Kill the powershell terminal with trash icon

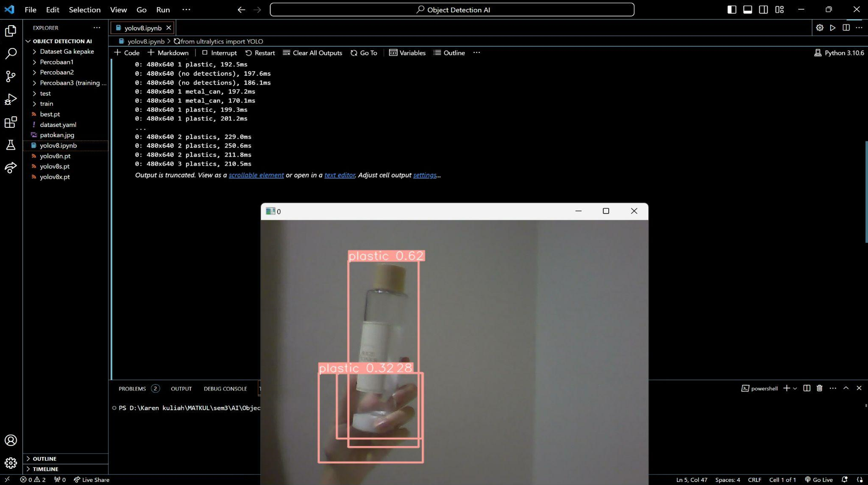pyautogui.click(x=820, y=388)
